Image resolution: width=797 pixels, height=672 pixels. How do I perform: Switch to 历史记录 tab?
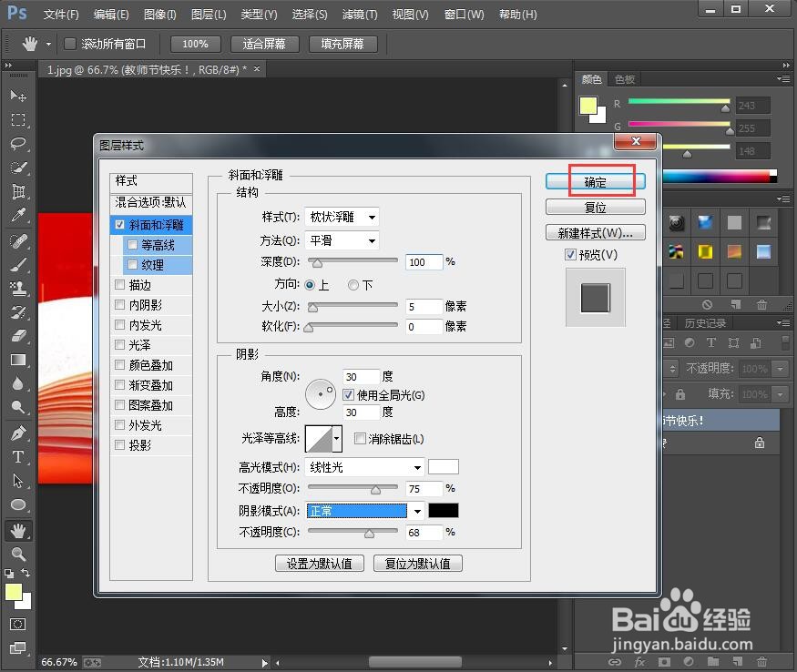point(705,323)
